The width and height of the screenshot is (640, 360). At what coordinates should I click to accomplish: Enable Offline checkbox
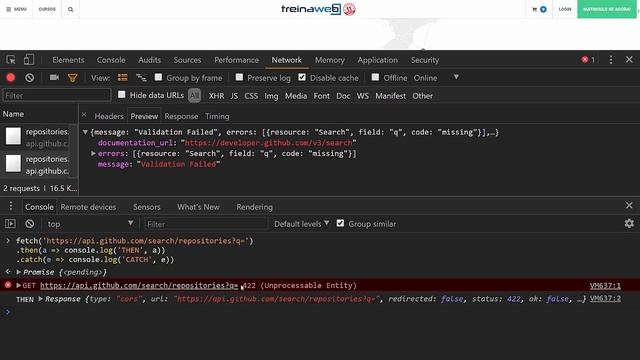tap(375, 77)
